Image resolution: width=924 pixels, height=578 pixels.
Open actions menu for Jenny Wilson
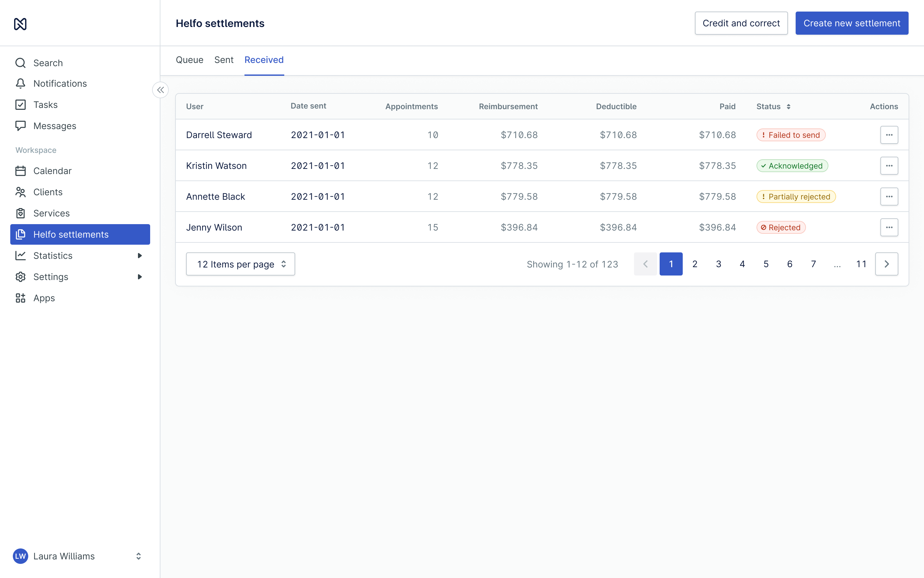pos(889,227)
